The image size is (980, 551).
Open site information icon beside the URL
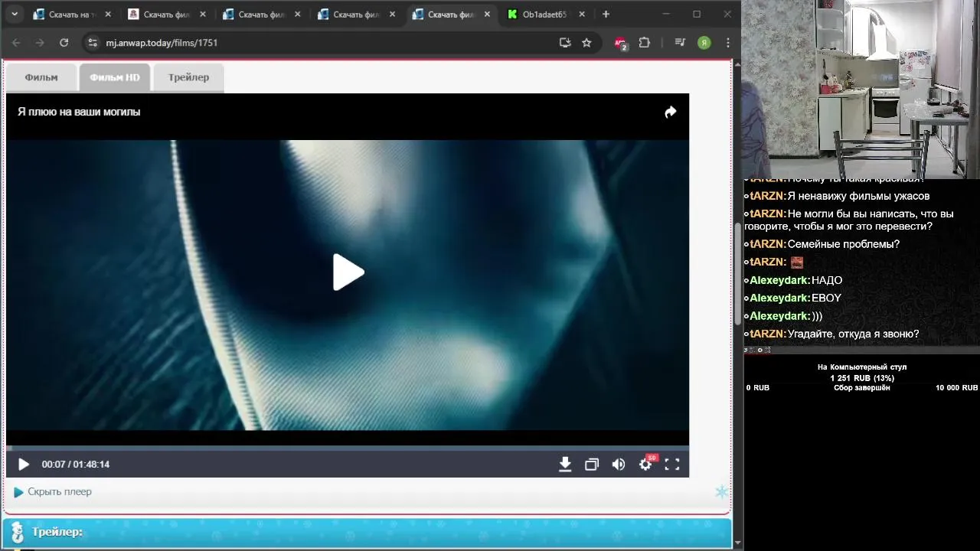click(93, 43)
